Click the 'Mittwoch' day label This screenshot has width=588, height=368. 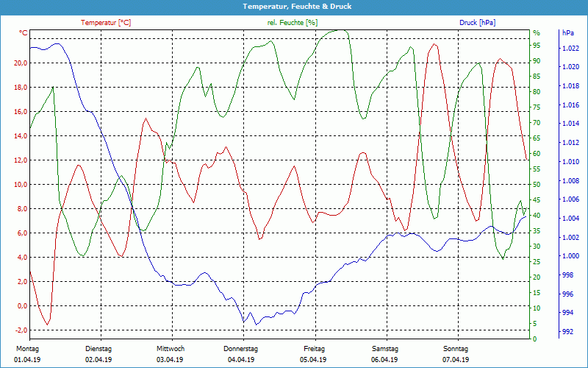(171, 349)
